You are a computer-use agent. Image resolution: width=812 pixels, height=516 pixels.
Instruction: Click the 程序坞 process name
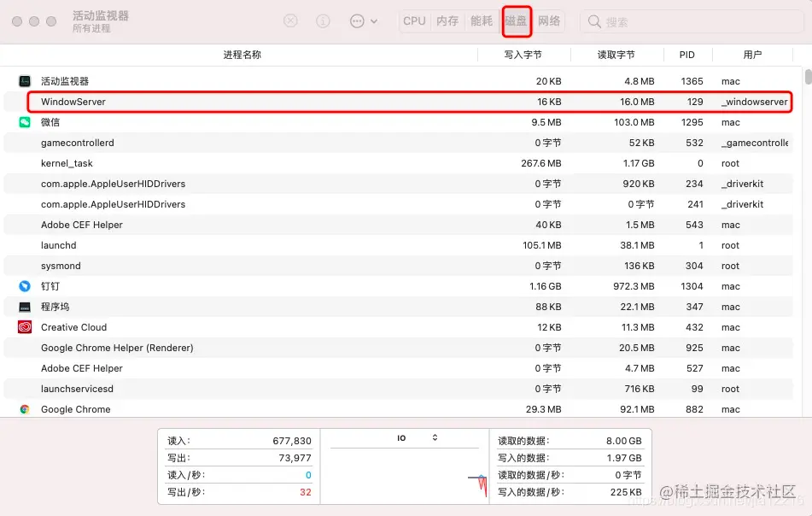coord(55,307)
